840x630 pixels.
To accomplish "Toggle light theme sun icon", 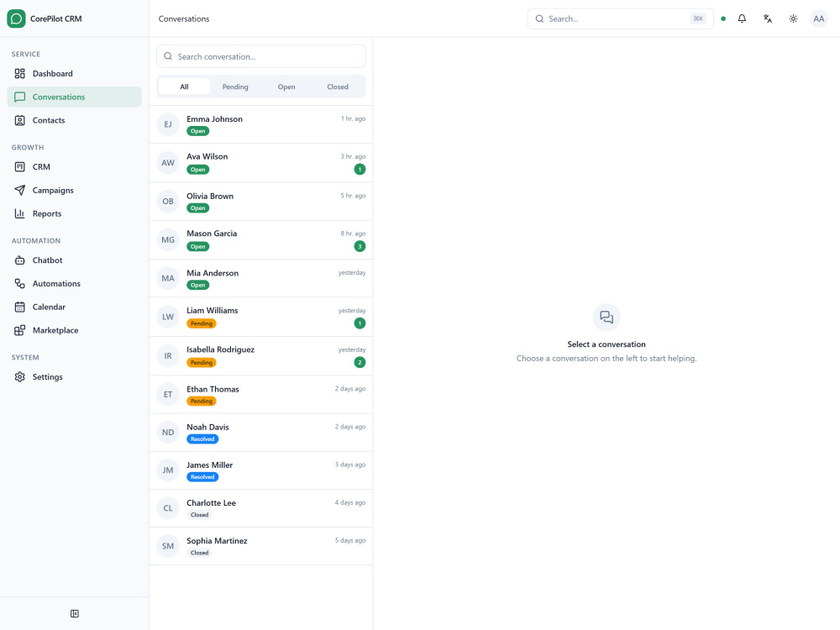I will coord(794,18).
